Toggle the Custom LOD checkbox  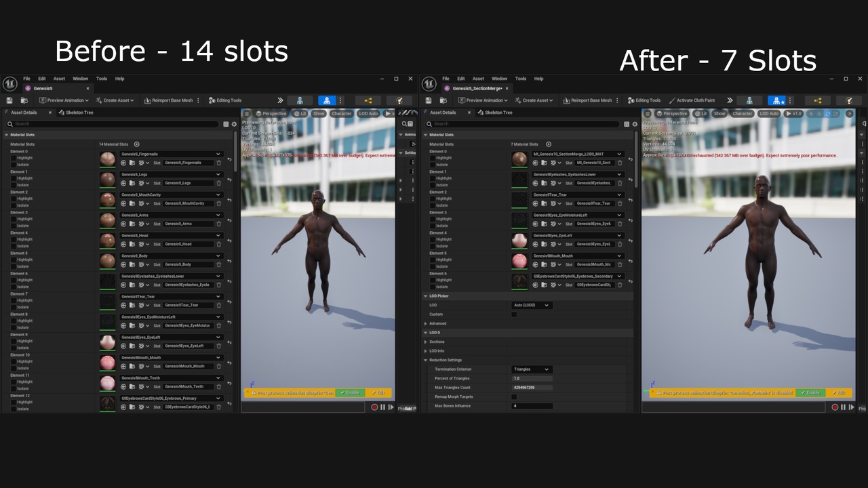click(x=514, y=314)
